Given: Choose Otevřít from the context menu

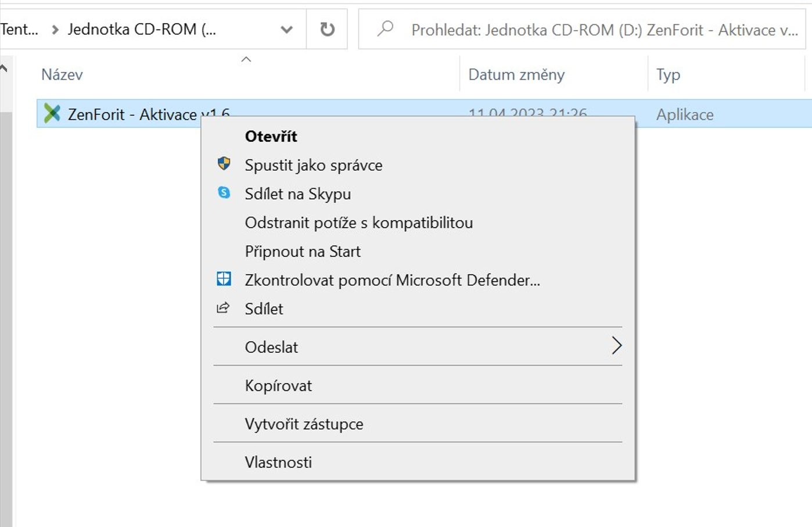Looking at the screenshot, I should click(418, 137).
